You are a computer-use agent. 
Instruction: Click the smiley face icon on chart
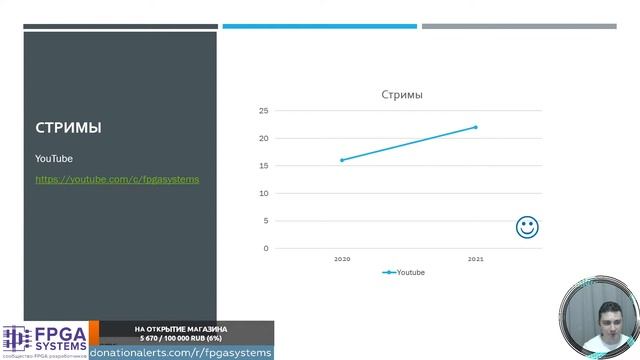point(527,227)
